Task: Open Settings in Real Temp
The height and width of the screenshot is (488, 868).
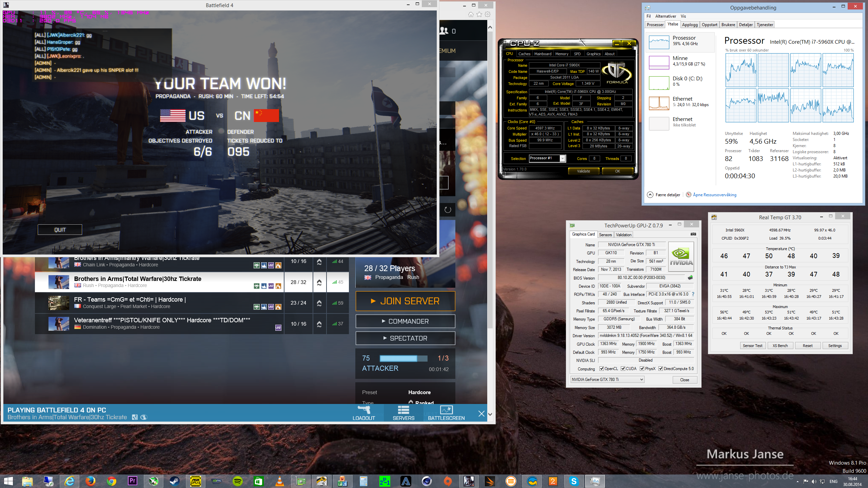Action: click(835, 346)
